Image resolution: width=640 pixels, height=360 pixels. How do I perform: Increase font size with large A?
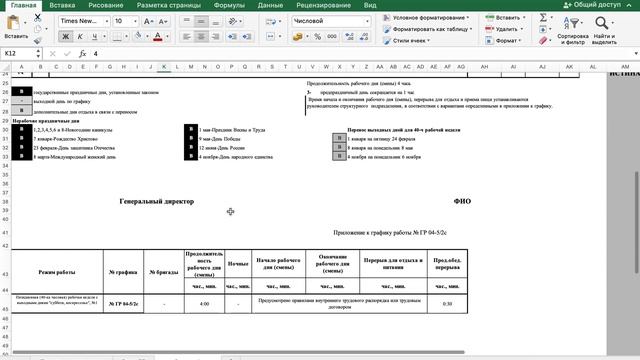(x=149, y=21)
